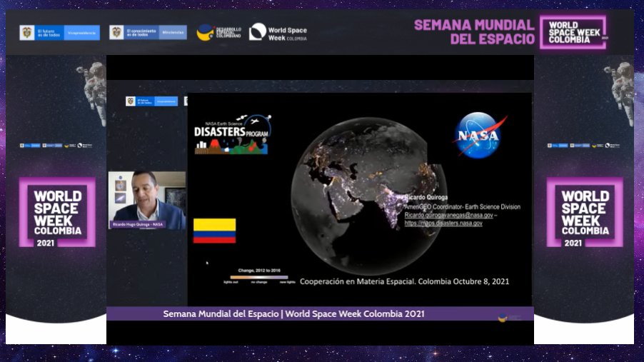Open the https://maps.disasters.nasa.gov link
The image size is (644, 362).
(x=443, y=223)
